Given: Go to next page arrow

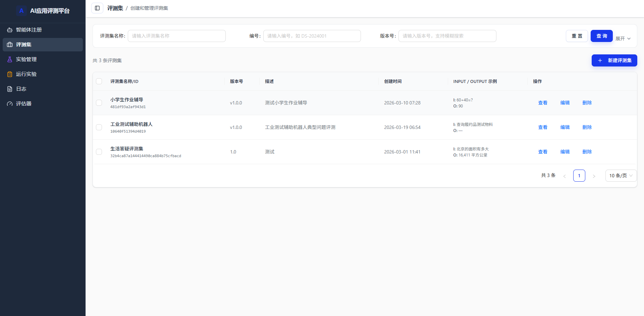Looking at the screenshot, I should click(594, 176).
